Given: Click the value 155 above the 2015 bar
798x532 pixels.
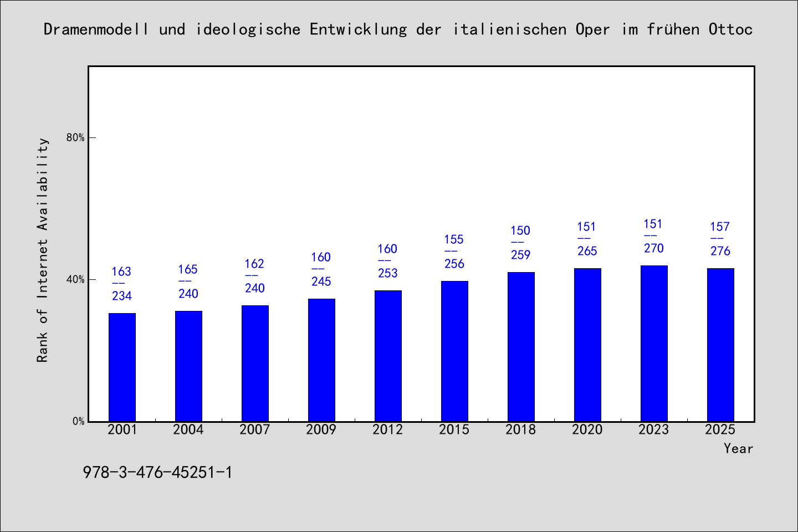Looking at the screenshot, I should (x=454, y=239).
